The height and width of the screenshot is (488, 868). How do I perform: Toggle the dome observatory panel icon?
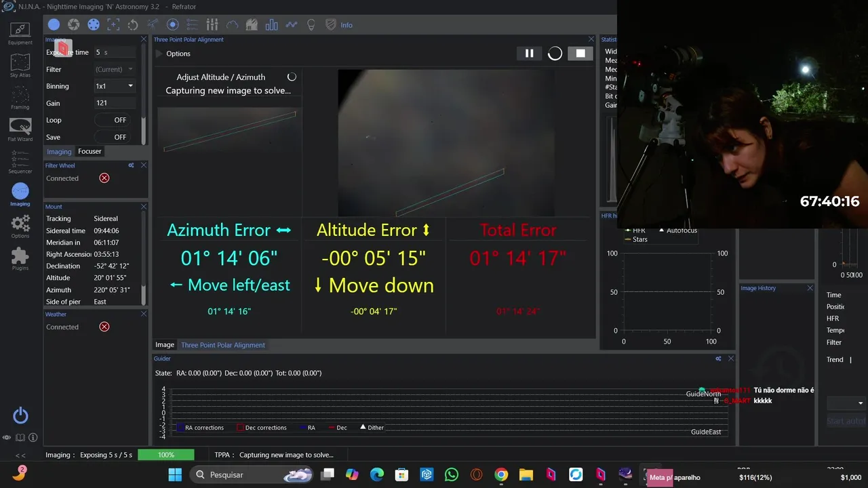[252, 25]
